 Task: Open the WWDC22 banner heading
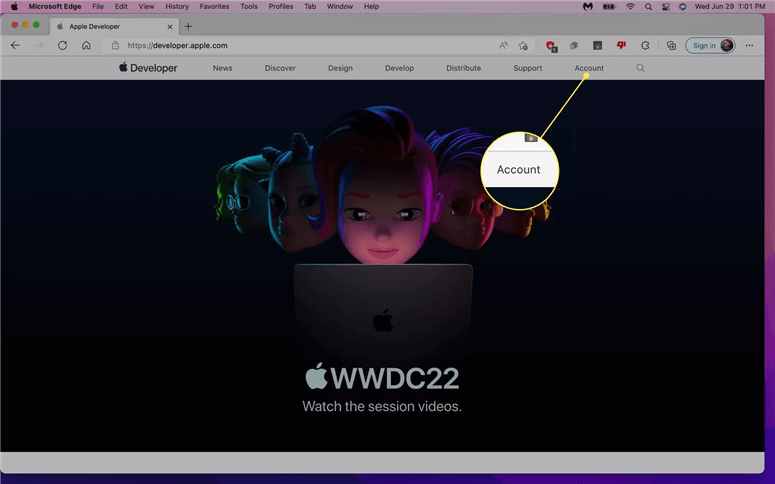[382, 378]
